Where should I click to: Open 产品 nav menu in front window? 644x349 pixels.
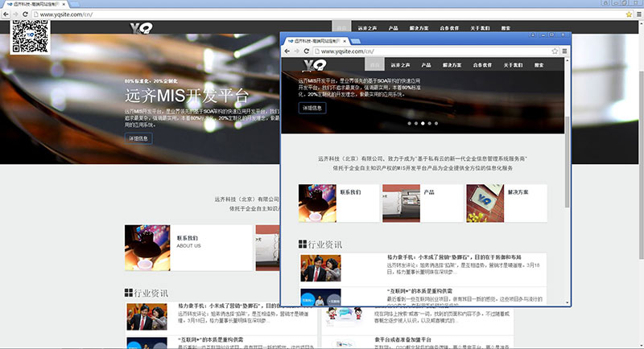426,64
